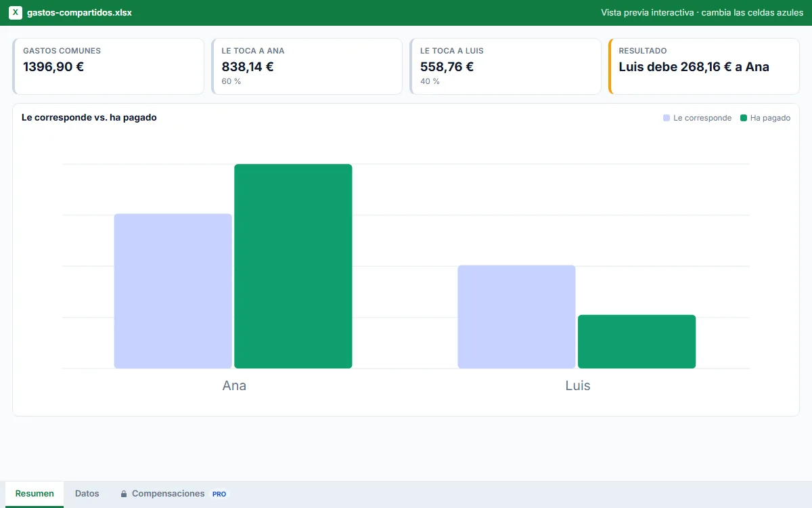Click Ana's green "Ha pagado" bar
Screen dimensions: 812x508
[293, 266]
